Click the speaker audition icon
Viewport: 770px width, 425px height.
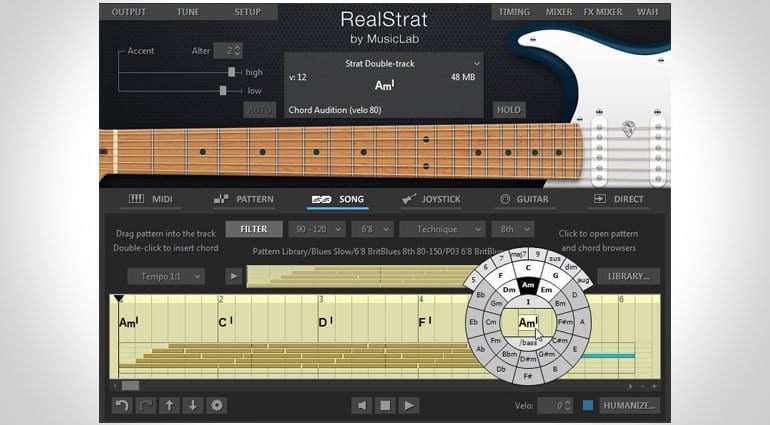coord(362,405)
